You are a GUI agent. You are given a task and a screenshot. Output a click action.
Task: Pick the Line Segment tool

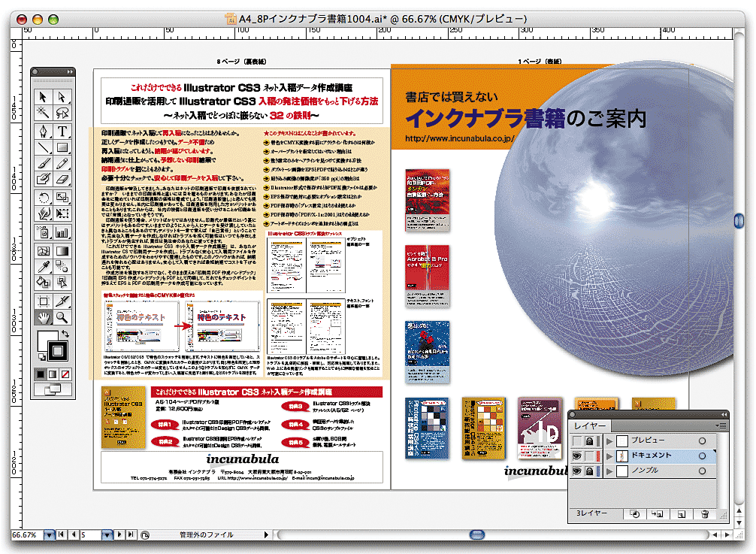pos(44,147)
